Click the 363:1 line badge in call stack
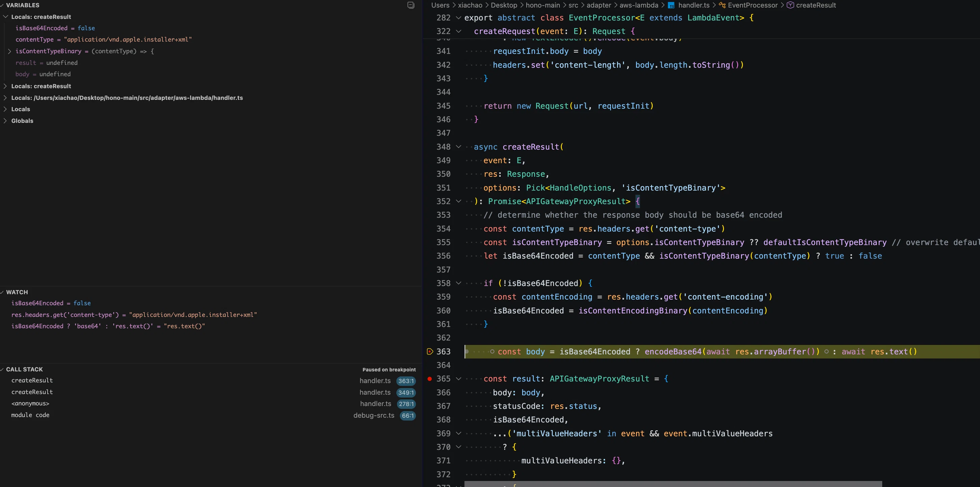Image resolution: width=980 pixels, height=487 pixels. coord(406,381)
